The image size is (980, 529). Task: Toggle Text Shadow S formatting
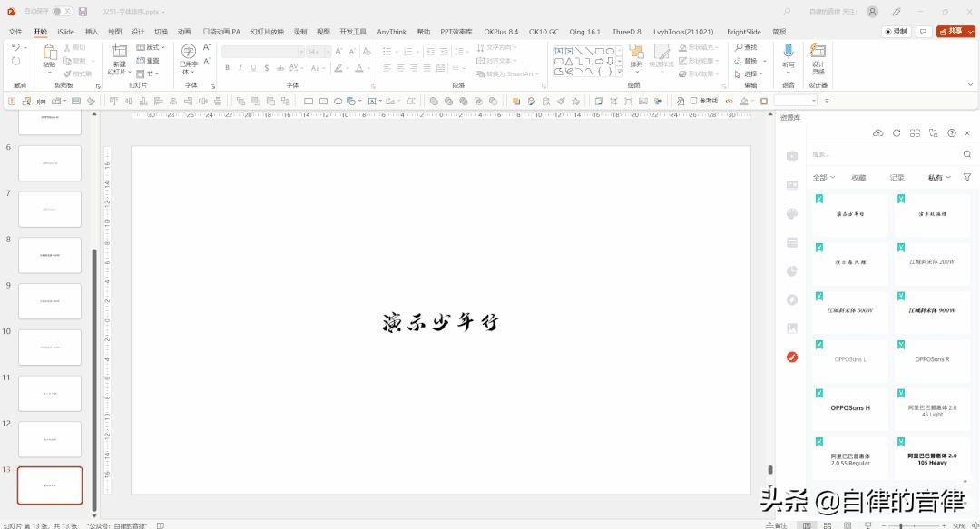click(x=266, y=68)
